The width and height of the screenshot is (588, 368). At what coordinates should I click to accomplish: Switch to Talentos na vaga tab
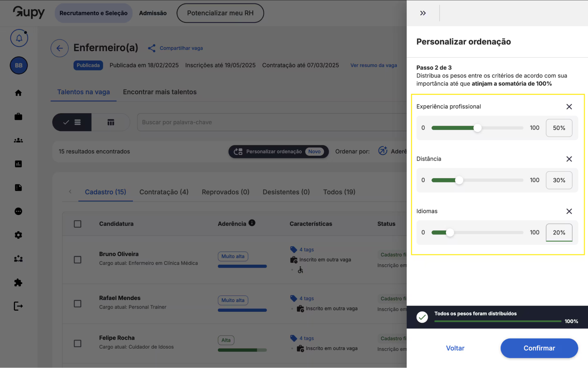[x=84, y=92]
